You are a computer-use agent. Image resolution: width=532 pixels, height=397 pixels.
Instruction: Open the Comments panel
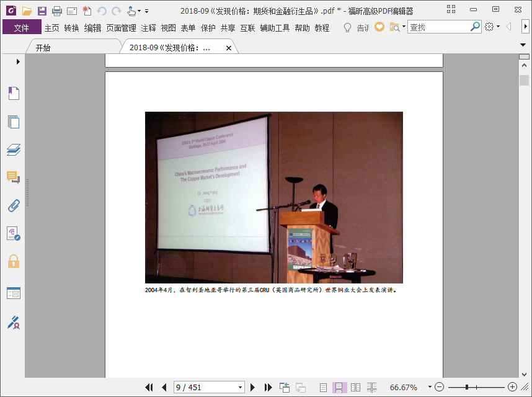pyautogui.click(x=14, y=177)
